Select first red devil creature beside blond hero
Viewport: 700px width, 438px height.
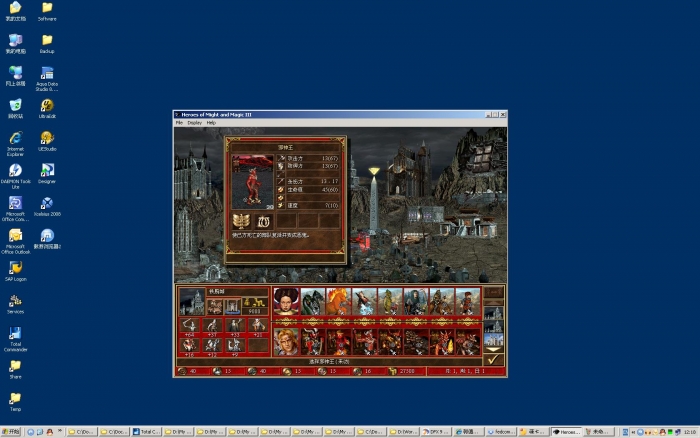pos(312,342)
